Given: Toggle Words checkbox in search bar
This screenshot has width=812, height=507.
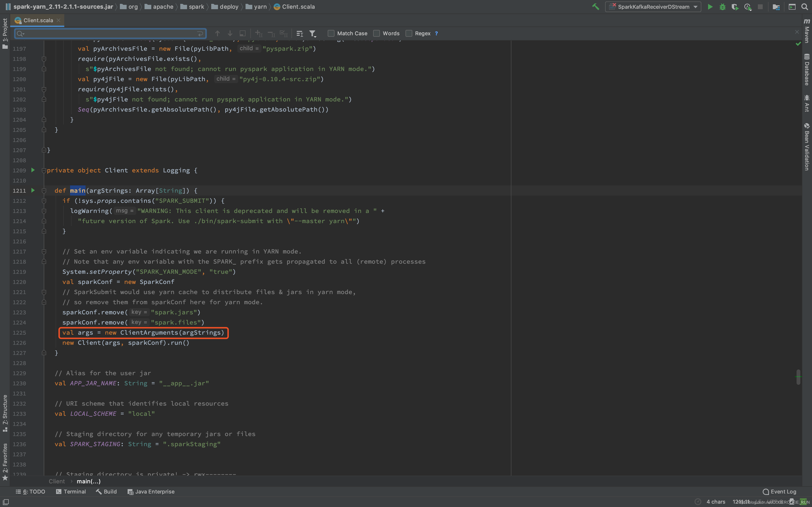Looking at the screenshot, I should (x=377, y=33).
